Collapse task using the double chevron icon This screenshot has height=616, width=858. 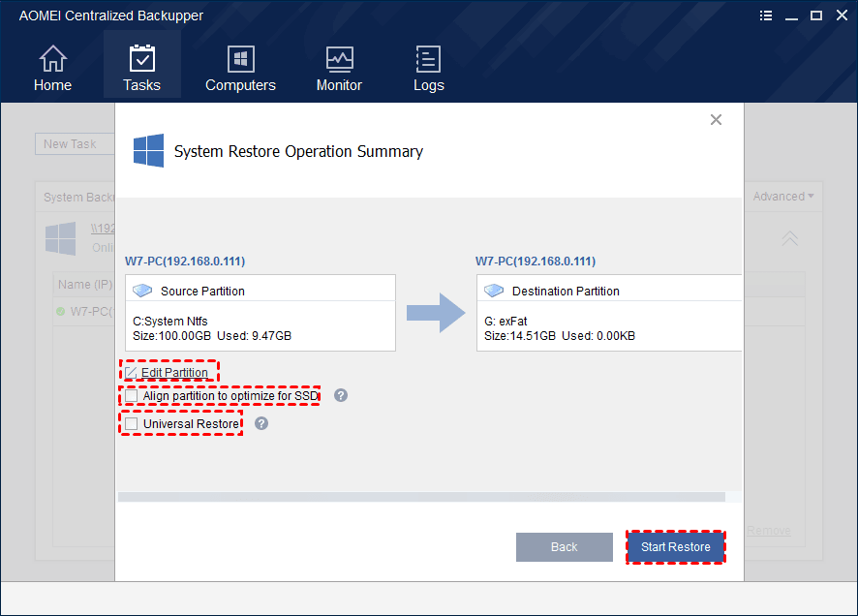789,238
